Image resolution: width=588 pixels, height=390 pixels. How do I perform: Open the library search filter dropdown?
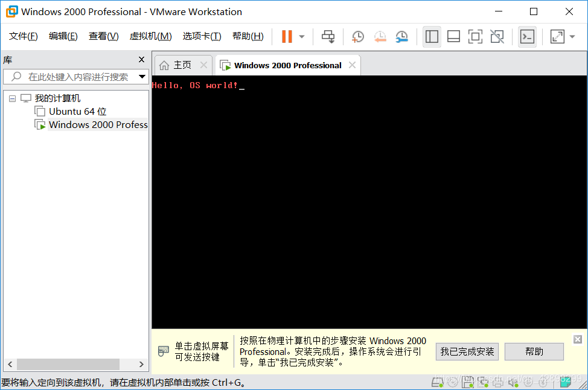(x=142, y=77)
